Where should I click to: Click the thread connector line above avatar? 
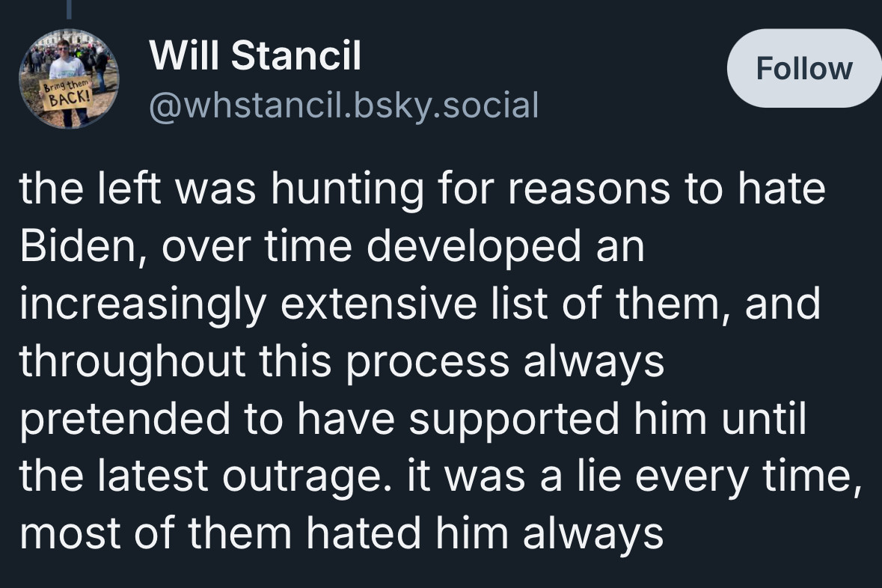pos(69,8)
